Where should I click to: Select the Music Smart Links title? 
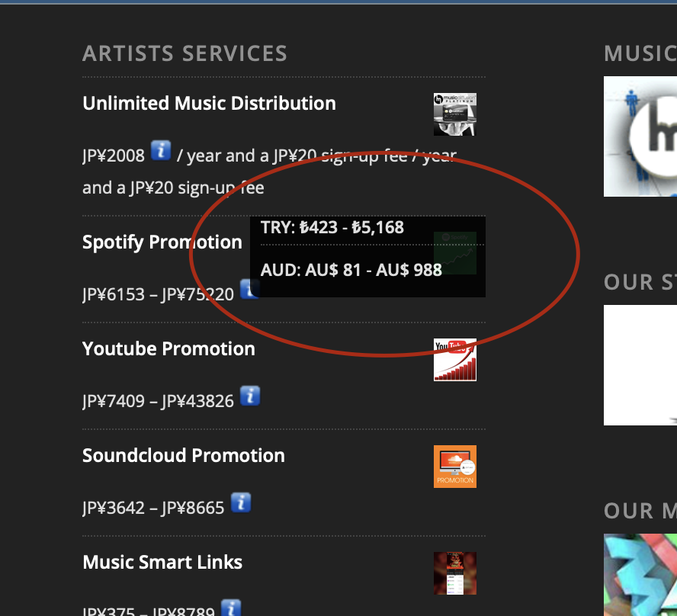[162, 563]
